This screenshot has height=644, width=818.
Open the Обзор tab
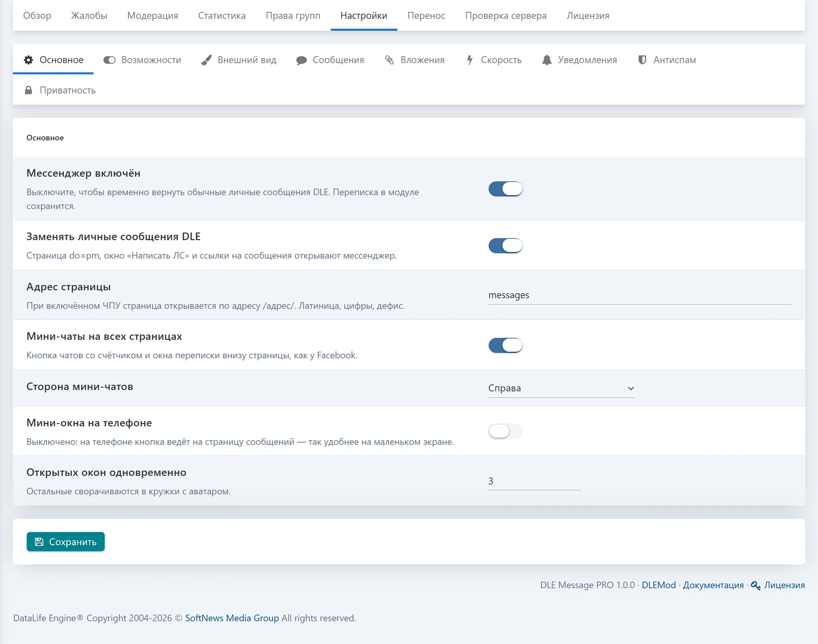(x=37, y=15)
